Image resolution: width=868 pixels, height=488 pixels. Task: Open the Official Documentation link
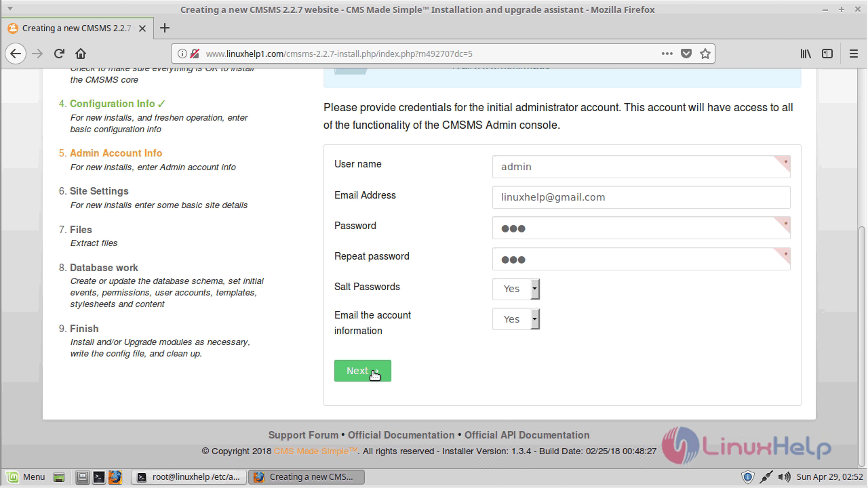tap(401, 435)
